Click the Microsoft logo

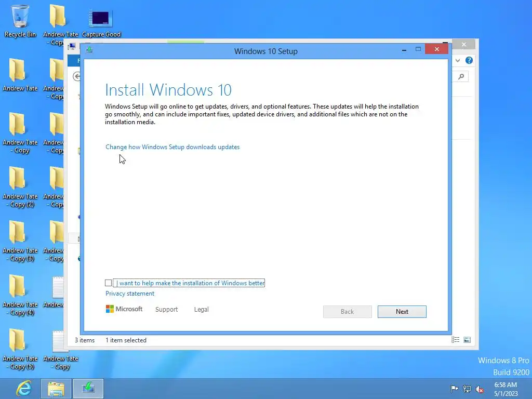coord(124,309)
